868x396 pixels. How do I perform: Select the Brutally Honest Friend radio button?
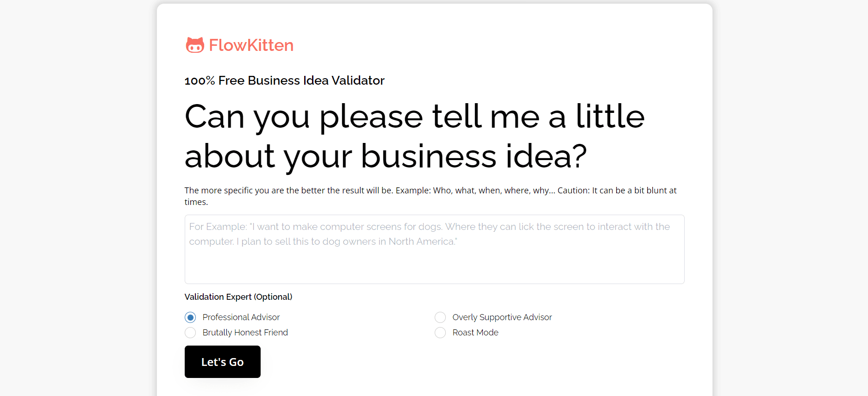[190, 333]
